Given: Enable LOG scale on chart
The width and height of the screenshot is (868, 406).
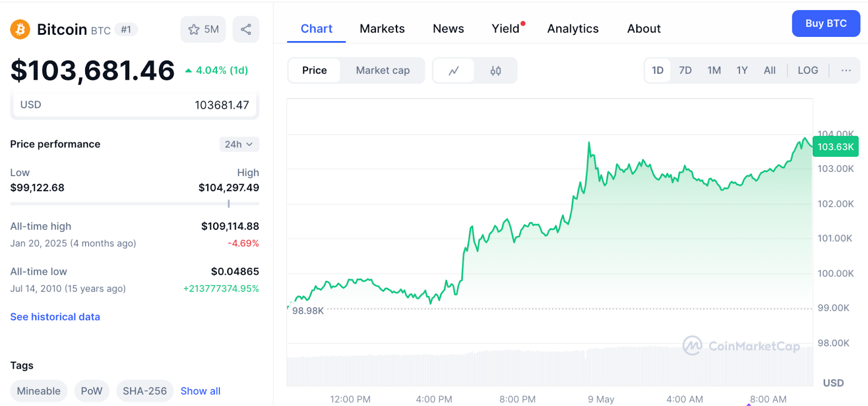Looking at the screenshot, I should click(808, 70).
